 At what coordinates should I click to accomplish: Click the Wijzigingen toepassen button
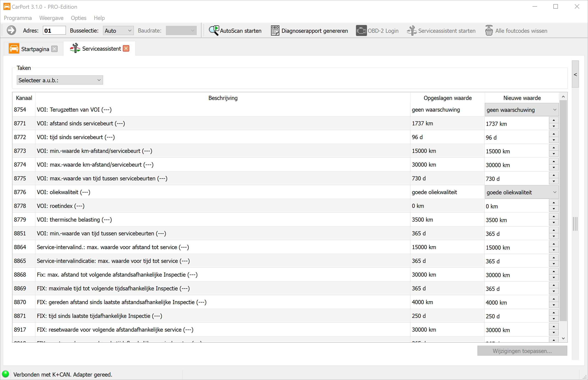point(522,351)
